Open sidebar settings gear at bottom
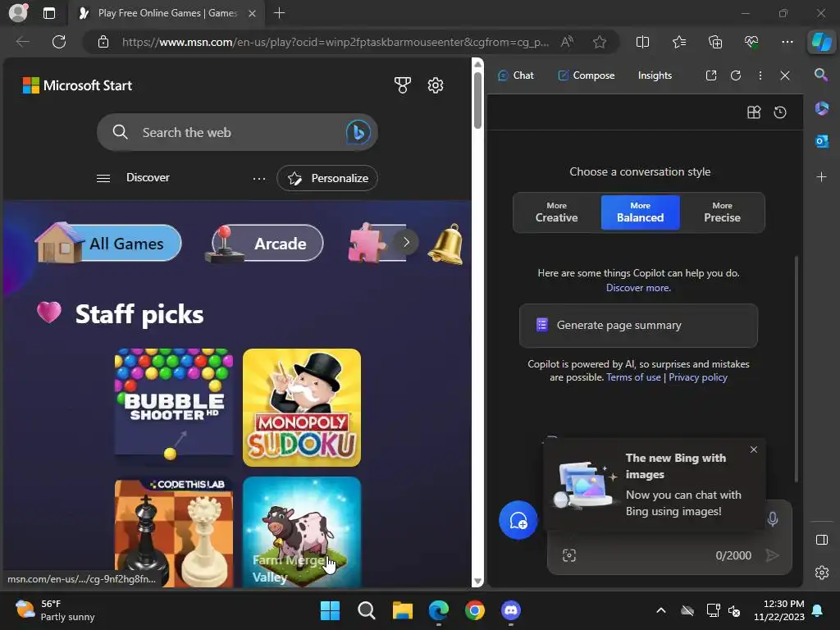 [821, 573]
